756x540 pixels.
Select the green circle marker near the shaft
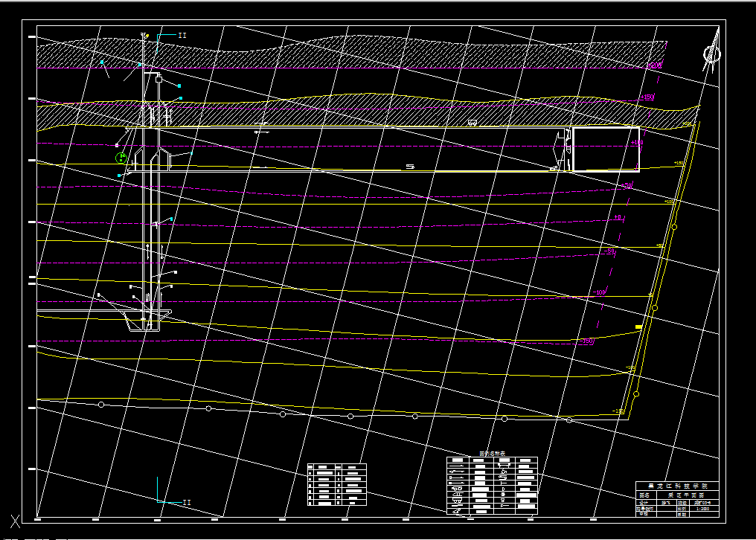tap(121, 158)
